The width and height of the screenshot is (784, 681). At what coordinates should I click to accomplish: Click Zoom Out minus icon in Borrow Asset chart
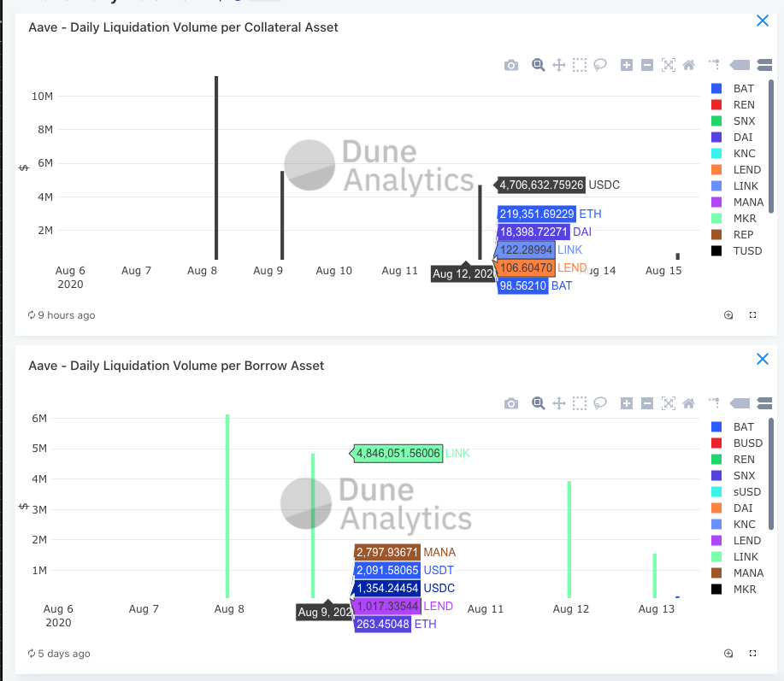point(647,403)
